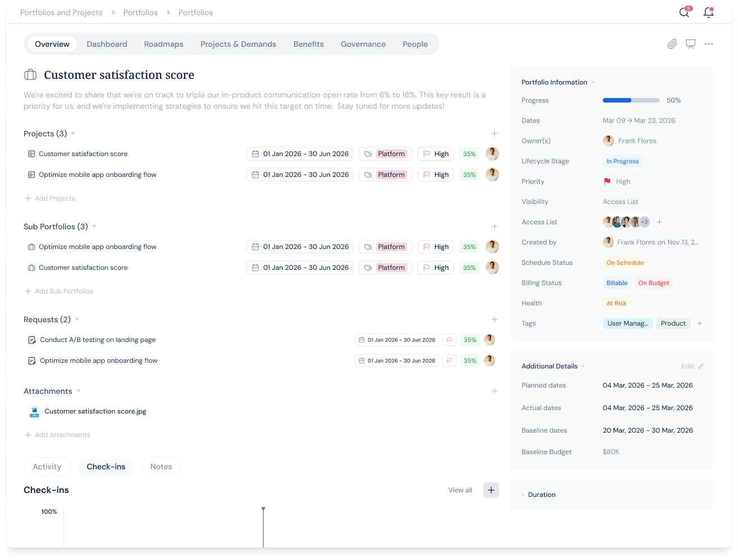This screenshot has height=560, width=738.
Task: Collapse the Sub Portfolios (3) section
Action: (94, 226)
